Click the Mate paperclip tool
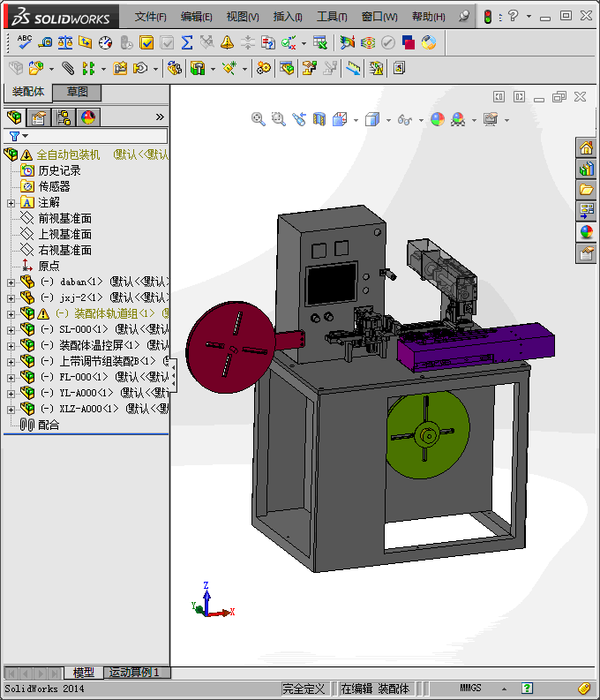Viewport: 600px width, 700px height. [x=68, y=68]
